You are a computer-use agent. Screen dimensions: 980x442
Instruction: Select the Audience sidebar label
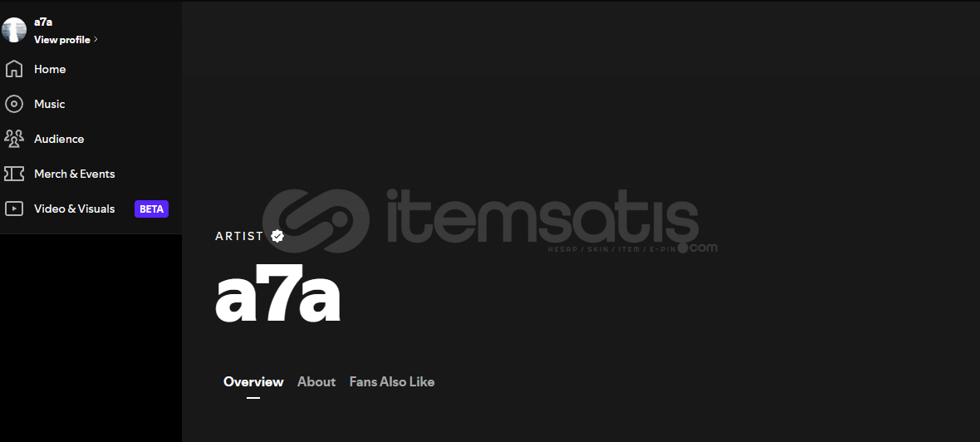point(59,139)
